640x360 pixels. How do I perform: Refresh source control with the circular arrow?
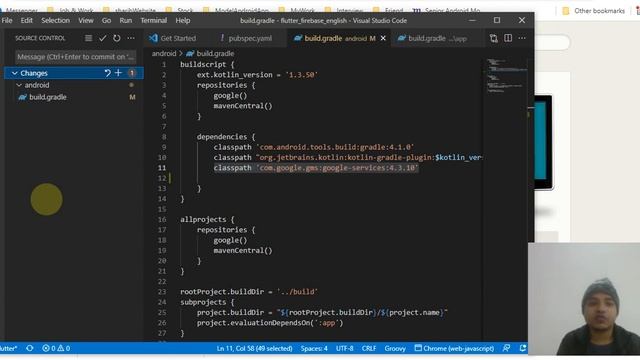117,38
